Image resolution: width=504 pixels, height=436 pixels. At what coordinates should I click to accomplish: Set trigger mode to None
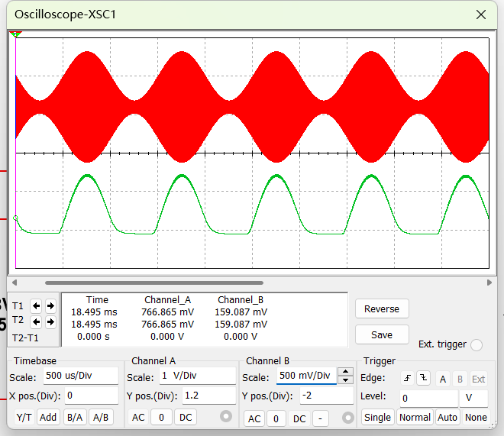tap(476, 417)
